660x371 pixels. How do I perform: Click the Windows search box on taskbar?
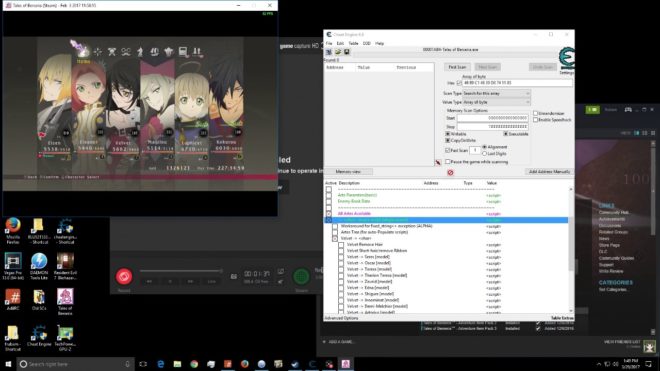coord(76,364)
